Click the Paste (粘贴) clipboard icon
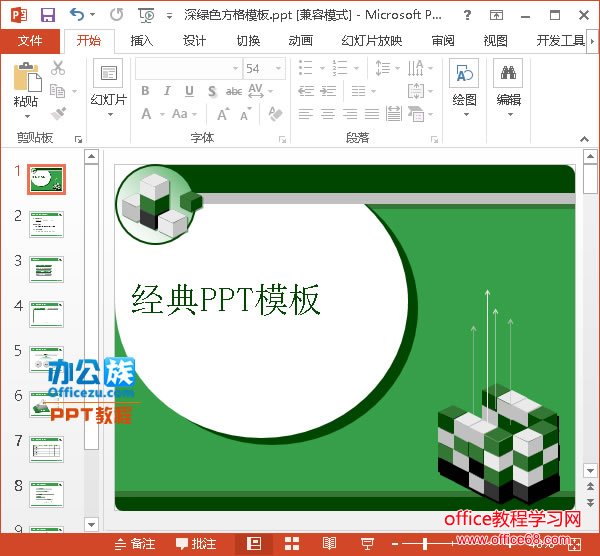600x556 pixels. (27, 76)
